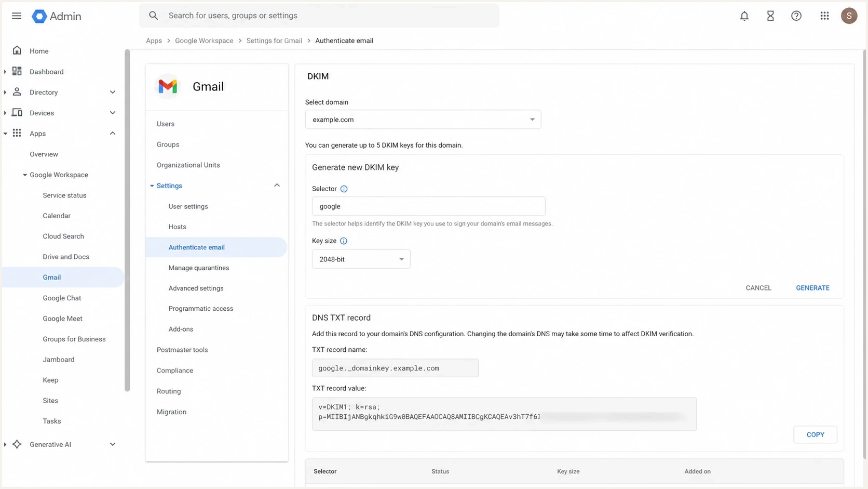Click the Google Admin logo
Image resolution: width=868 pixels, height=489 pixels.
pyautogui.click(x=56, y=16)
